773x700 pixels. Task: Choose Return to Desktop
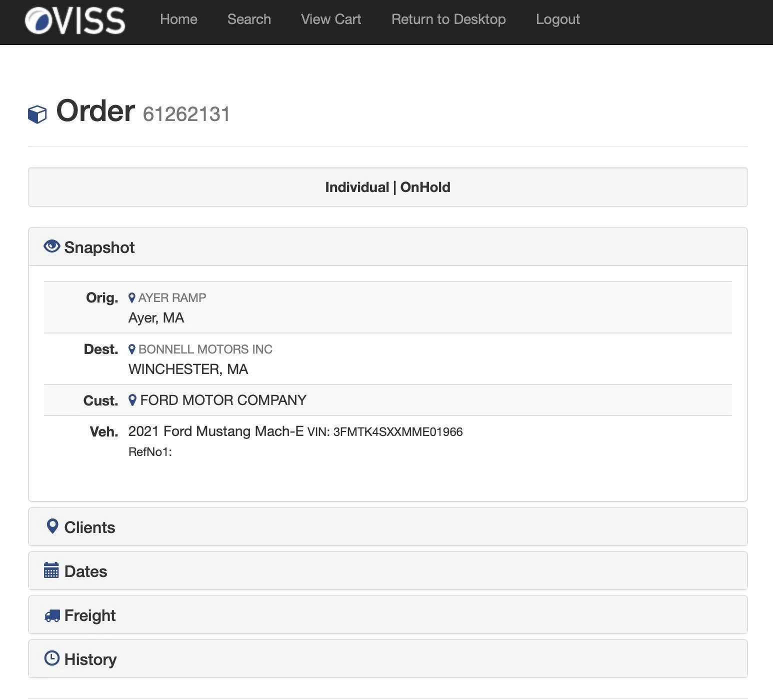448,19
